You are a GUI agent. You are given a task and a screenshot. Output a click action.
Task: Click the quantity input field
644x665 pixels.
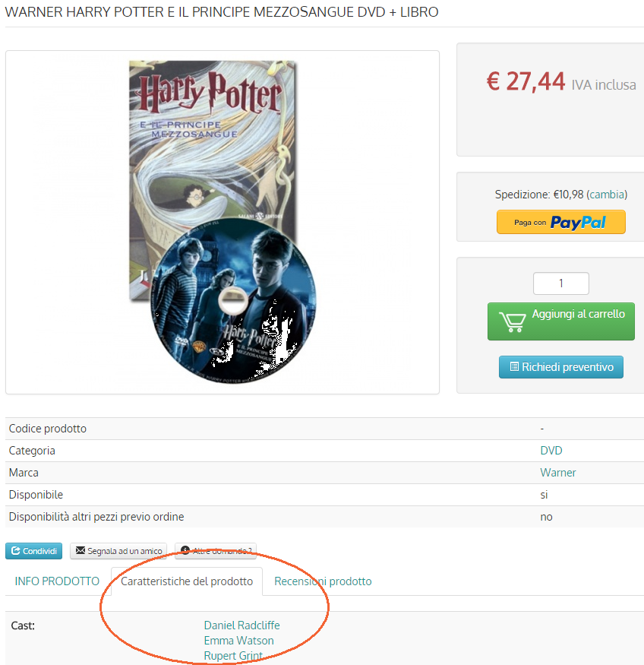pos(561,283)
